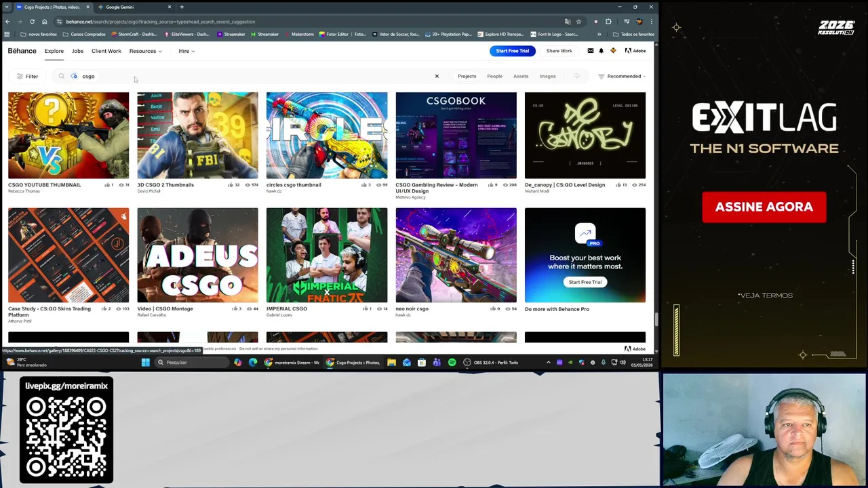Show hidden system tray icons chevron
This screenshot has height=488, width=868.
click(x=549, y=363)
